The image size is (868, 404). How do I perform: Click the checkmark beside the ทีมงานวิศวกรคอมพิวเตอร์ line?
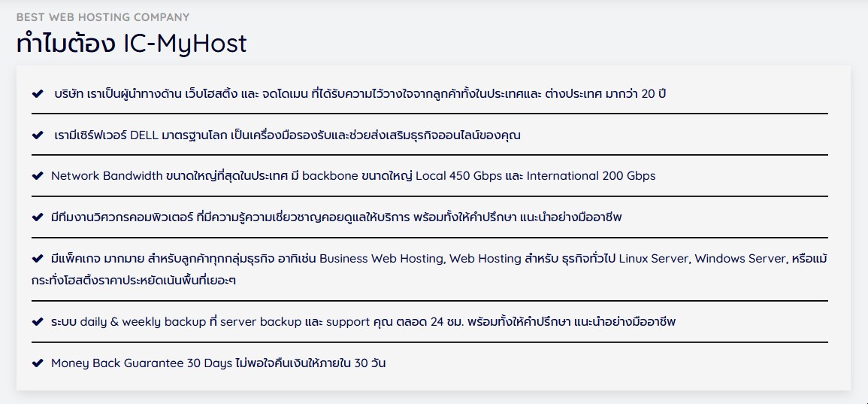pyautogui.click(x=38, y=217)
